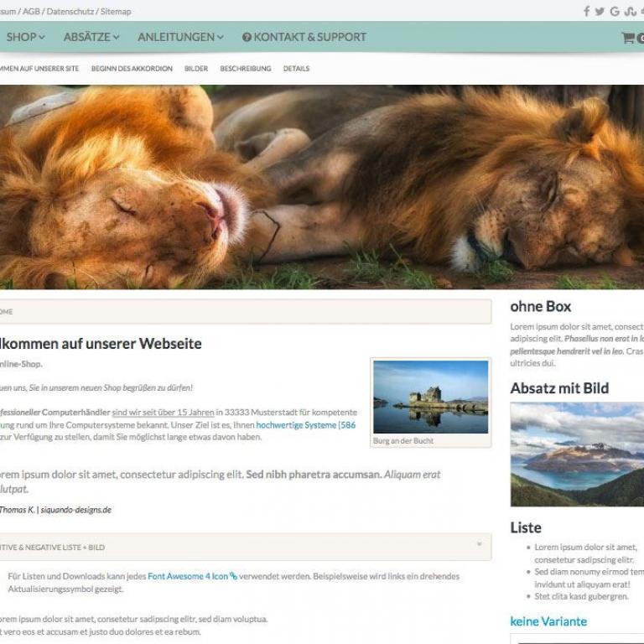Select BEGINN DES AKKORDION navigation item
This screenshot has height=644, width=644.
(132, 69)
